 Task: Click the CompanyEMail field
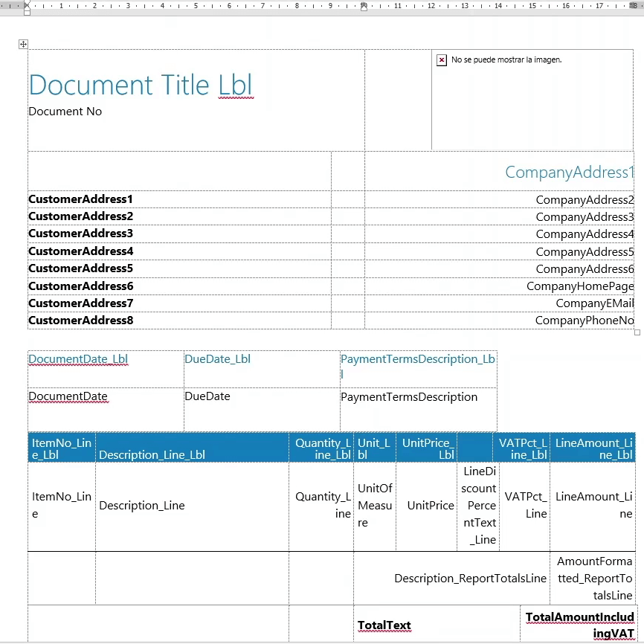tap(594, 303)
